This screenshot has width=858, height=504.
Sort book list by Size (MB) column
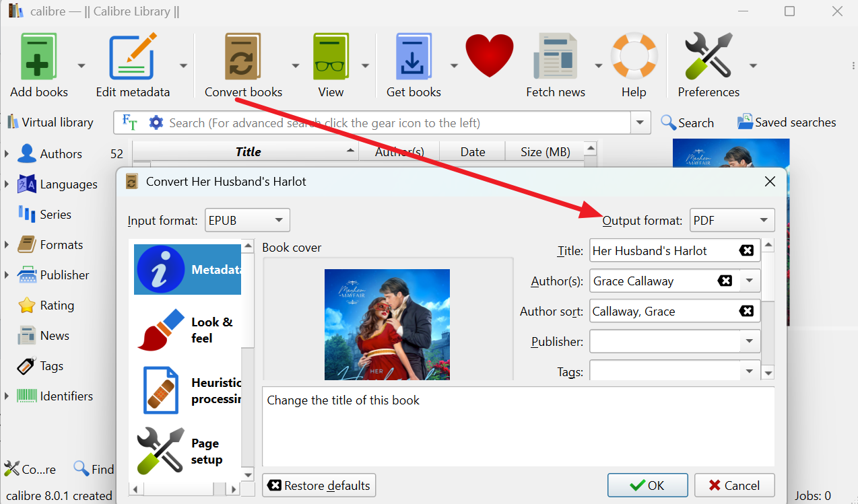[x=545, y=151]
